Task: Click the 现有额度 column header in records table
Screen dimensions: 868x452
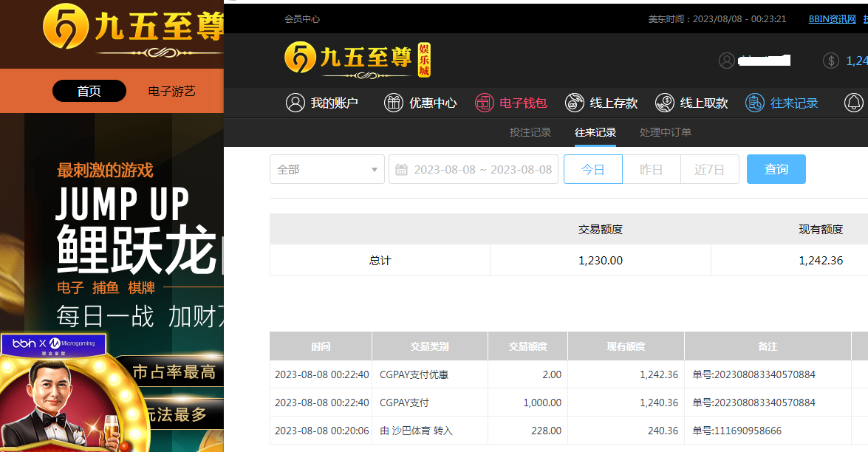Action: 626,346
